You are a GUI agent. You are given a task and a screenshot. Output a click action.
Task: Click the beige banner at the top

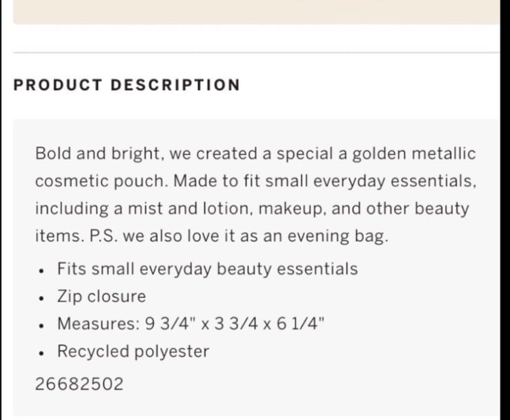click(257, 12)
